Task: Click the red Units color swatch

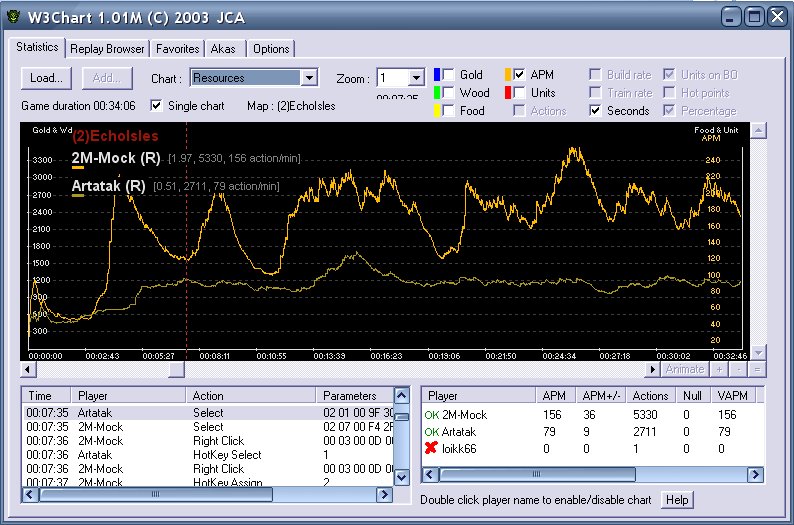Action: [x=508, y=93]
